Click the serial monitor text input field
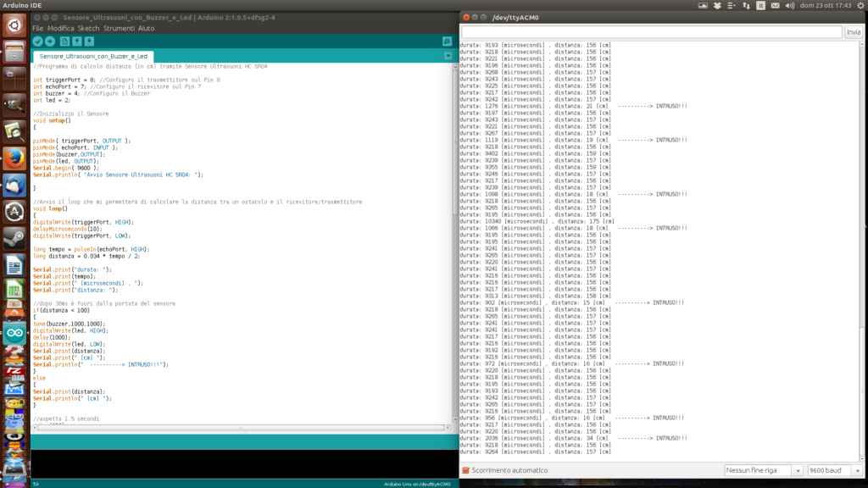 click(x=652, y=32)
